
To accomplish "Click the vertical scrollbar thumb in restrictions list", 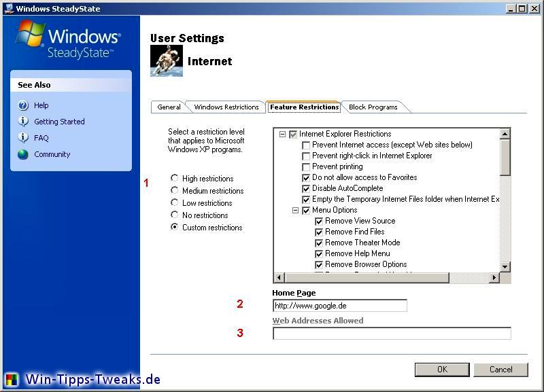I will [x=505, y=158].
